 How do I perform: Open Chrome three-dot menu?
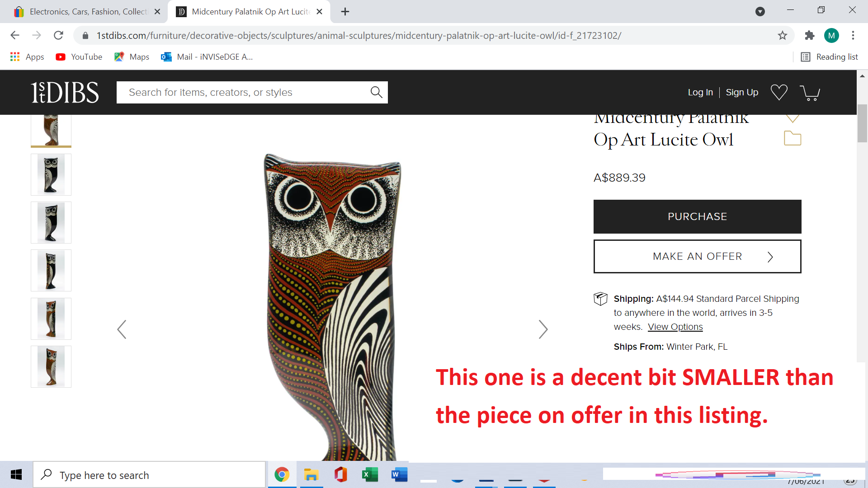(853, 35)
